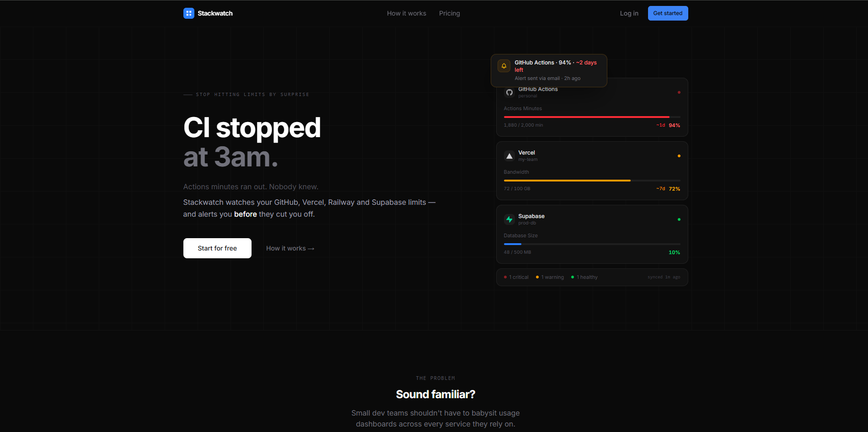Image resolution: width=868 pixels, height=432 pixels.
Task: Expand the Vercel bandwidth card
Action: click(x=591, y=171)
